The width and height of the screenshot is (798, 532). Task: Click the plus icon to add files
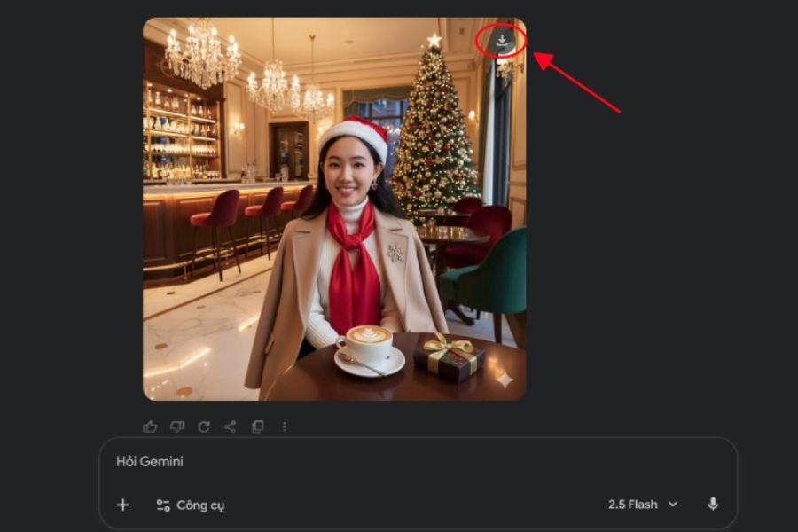[x=123, y=505]
